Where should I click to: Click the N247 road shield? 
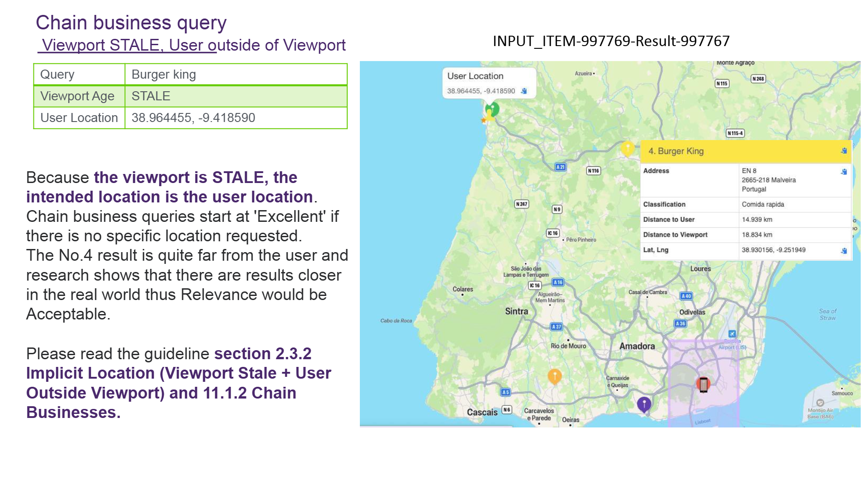pos(522,204)
